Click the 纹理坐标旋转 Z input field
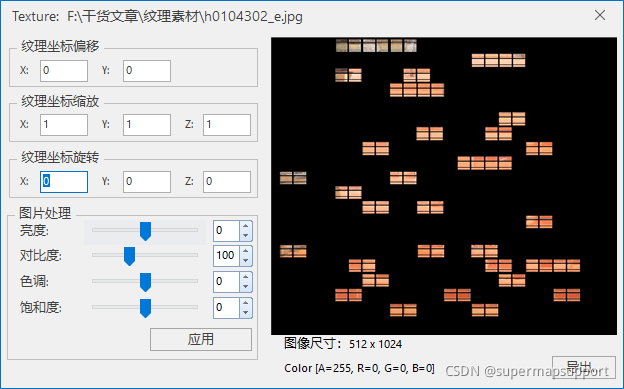 click(x=227, y=182)
